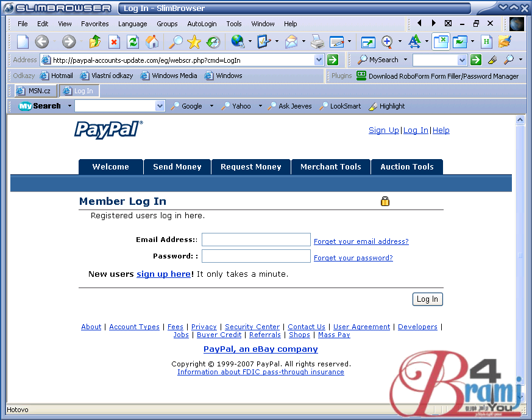Click the magnifier Search toolbar icon
532x420 pixels.
[x=176, y=42]
